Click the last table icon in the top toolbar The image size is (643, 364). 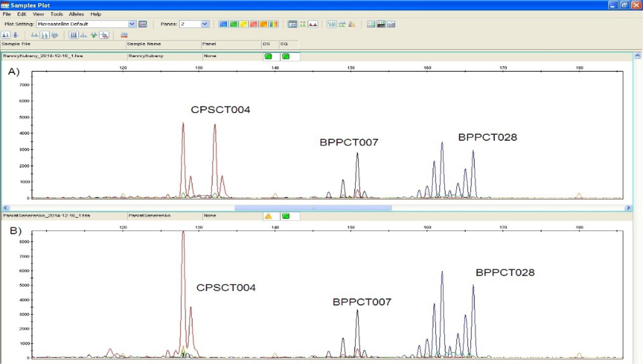[x=391, y=24]
